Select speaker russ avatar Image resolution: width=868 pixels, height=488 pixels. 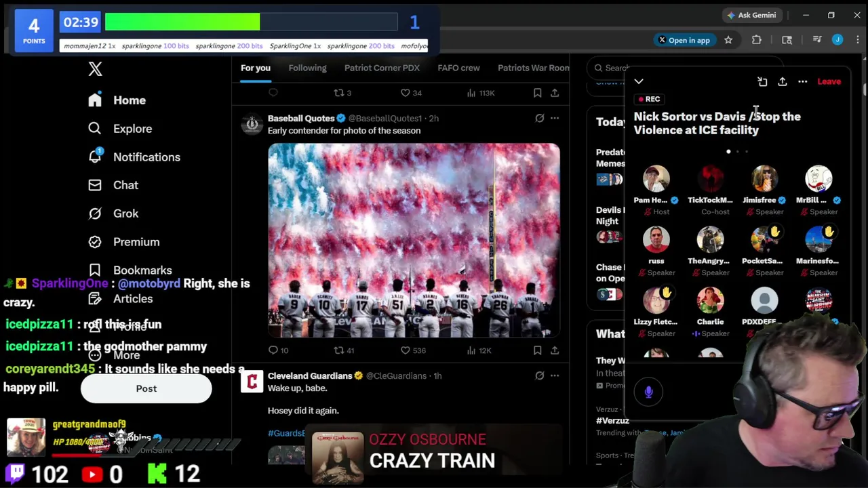pyautogui.click(x=656, y=240)
